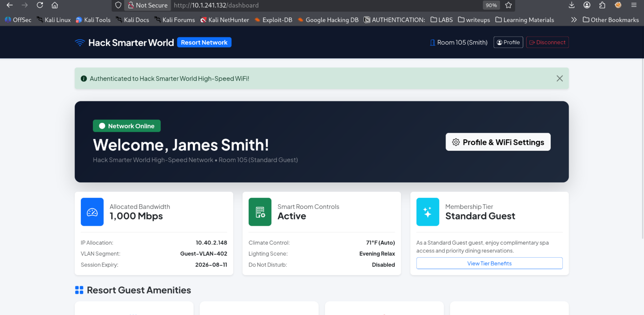Viewport: 644px width, 315px height.
Task: Open the Kali Docs bookmark
Action: click(132, 20)
